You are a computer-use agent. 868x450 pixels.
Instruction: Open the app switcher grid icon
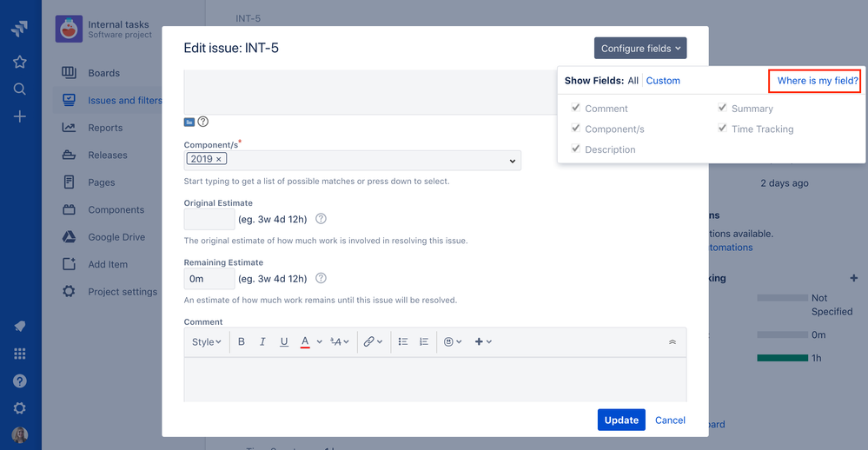click(19, 353)
